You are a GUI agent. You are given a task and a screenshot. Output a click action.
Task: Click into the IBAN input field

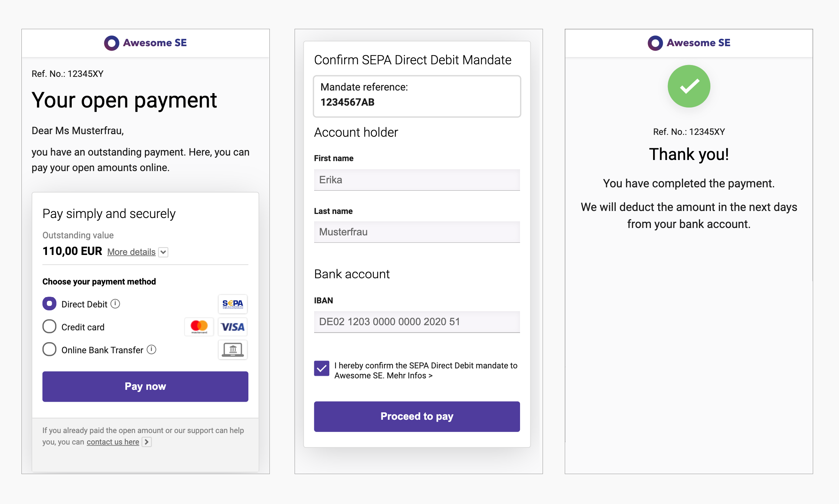coord(417,321)
